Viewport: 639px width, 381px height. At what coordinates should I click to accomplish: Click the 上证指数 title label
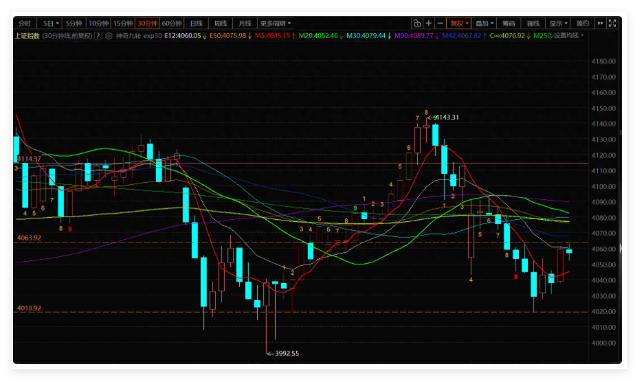coord(27,36)
